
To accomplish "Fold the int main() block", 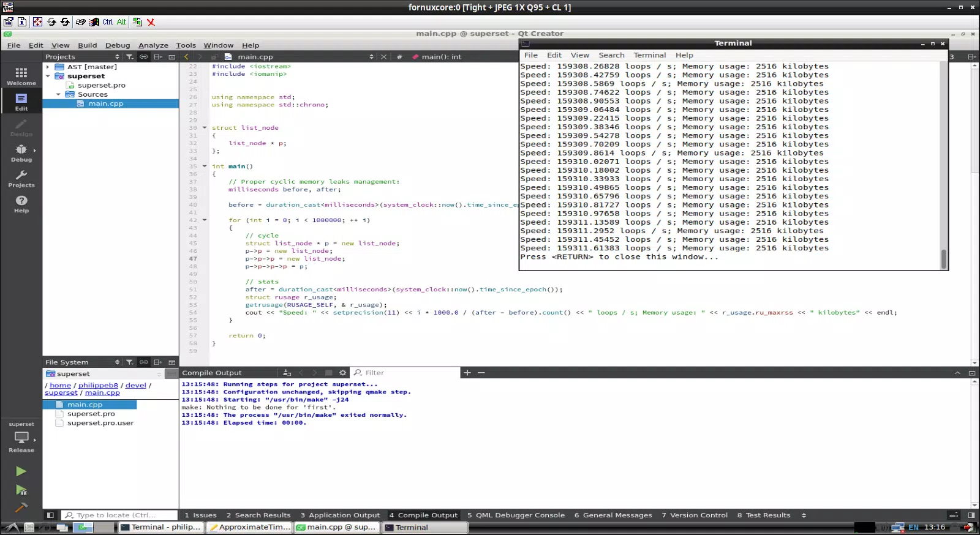I will [x=205, y=166].
